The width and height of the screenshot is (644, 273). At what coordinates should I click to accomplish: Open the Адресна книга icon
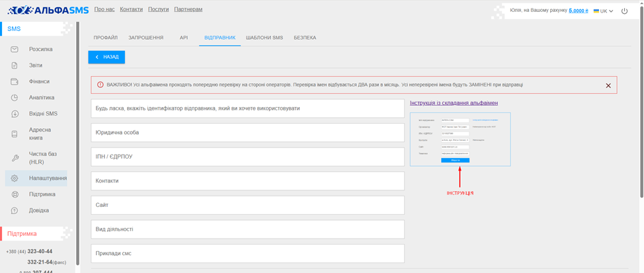(15, 134)
